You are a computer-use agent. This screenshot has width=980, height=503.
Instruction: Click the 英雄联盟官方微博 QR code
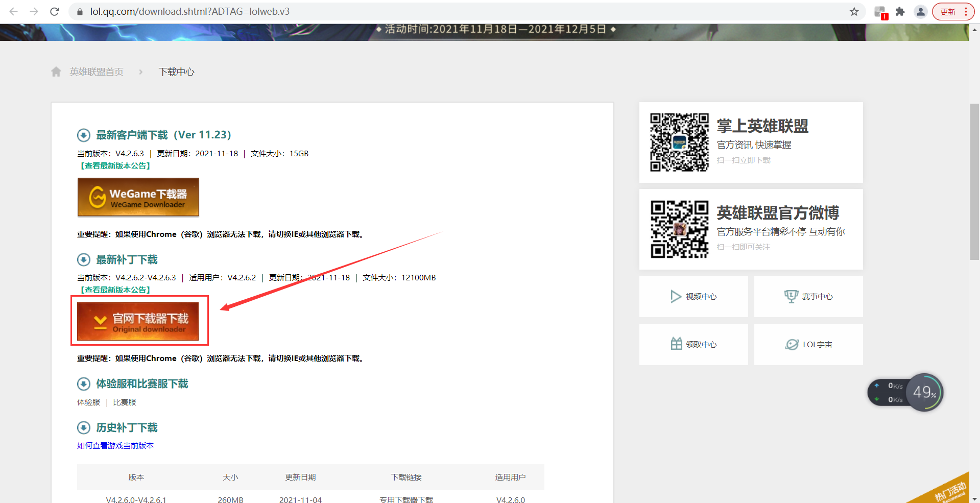coord(679,229)
